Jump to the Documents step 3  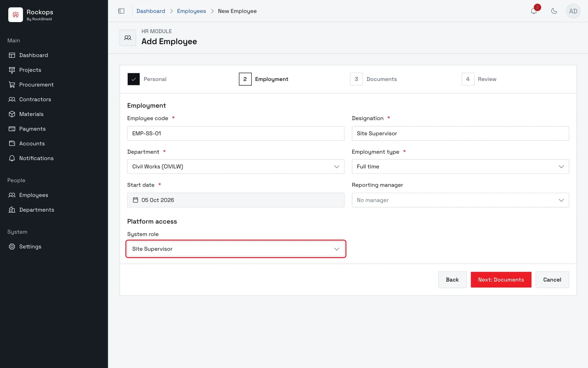[x=374, y=79]
